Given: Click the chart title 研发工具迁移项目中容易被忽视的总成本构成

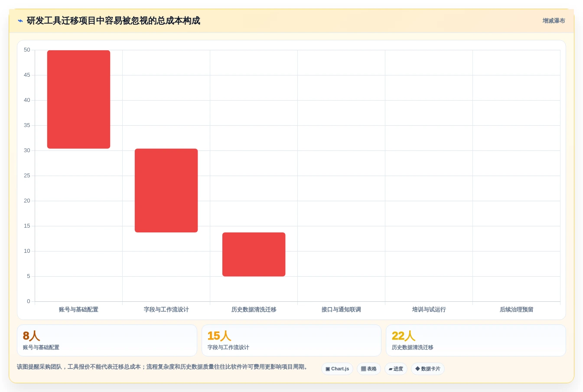Looking at the screenshot, I should (x=114, y=21).
